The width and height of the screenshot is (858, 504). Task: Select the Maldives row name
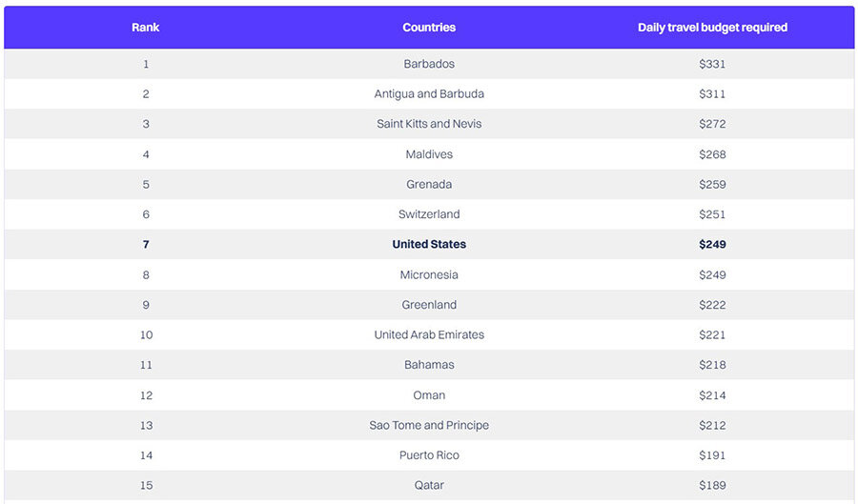coord(429,154)
